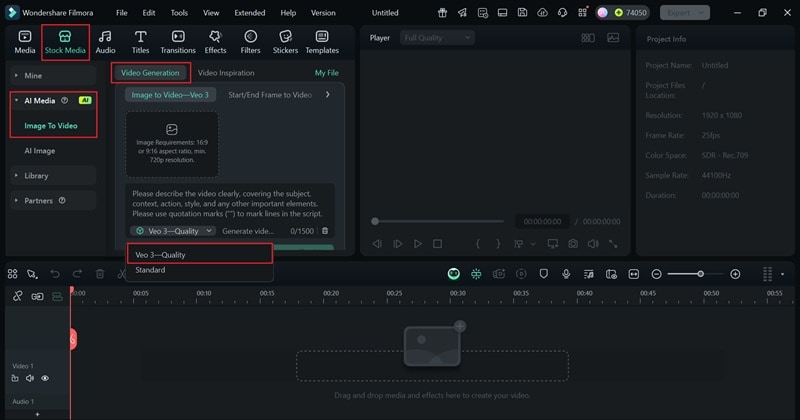Screen dimensions: 800x420
Task: Adjust the timeline zoom slider
Action: pos(701,274)
